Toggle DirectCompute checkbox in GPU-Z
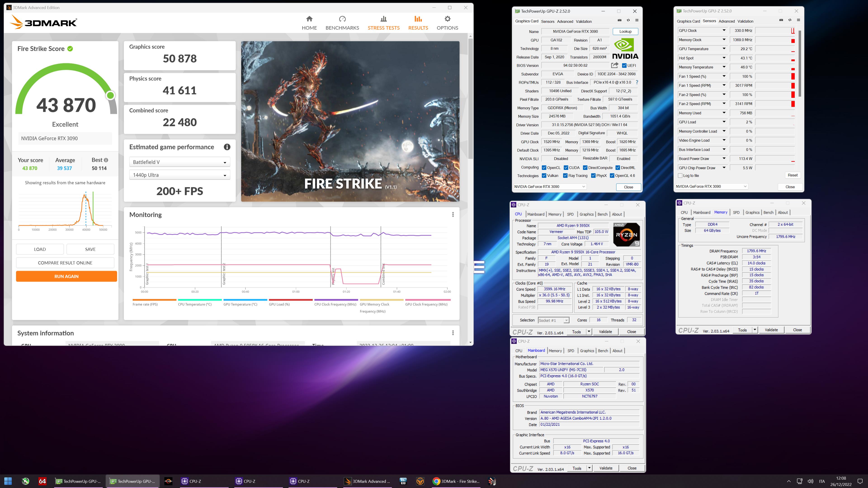The width and height of the screenshot is (868, 488). (x=585, y=168)
